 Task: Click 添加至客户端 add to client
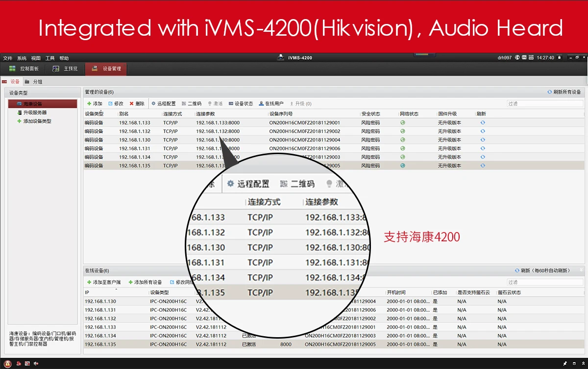pos(104,282)
